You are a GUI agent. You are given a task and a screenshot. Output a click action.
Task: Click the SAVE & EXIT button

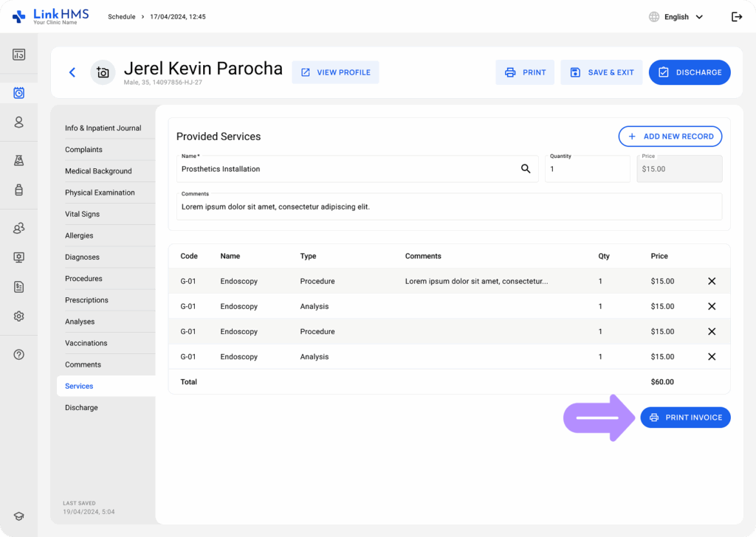point(601,72)
